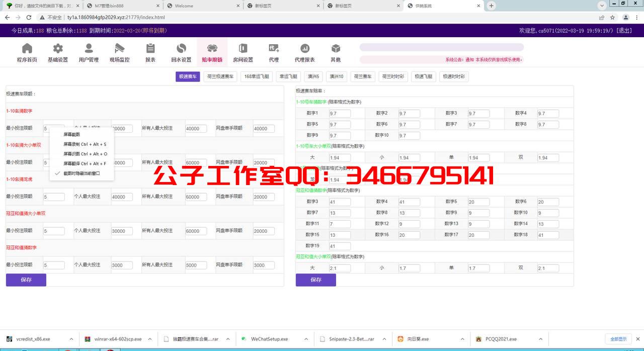Open 基础设置 gear icon

click(x=58, y=48)
